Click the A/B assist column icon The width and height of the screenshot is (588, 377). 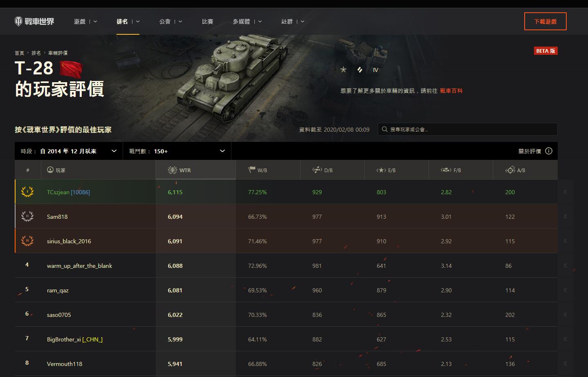tap(510, 170)
